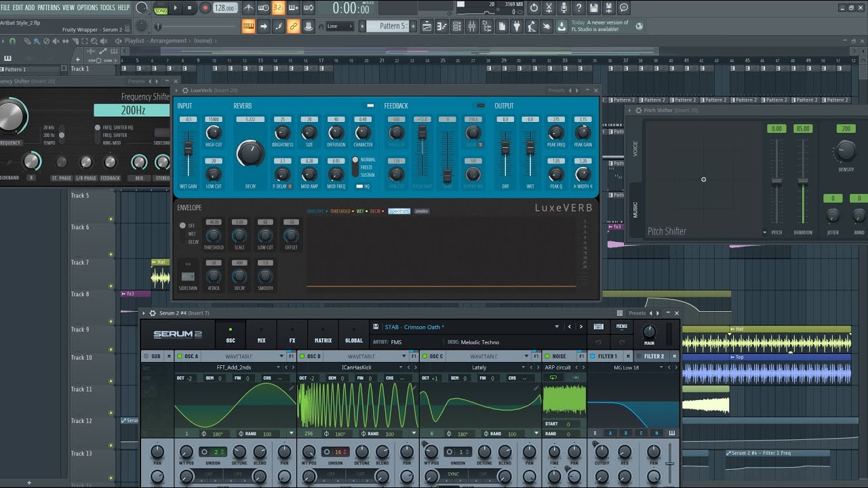Click the scissors cut tool icon
The height and width of the screenshot is (488, 868).
pyautogui.click(x=549, y=8)
